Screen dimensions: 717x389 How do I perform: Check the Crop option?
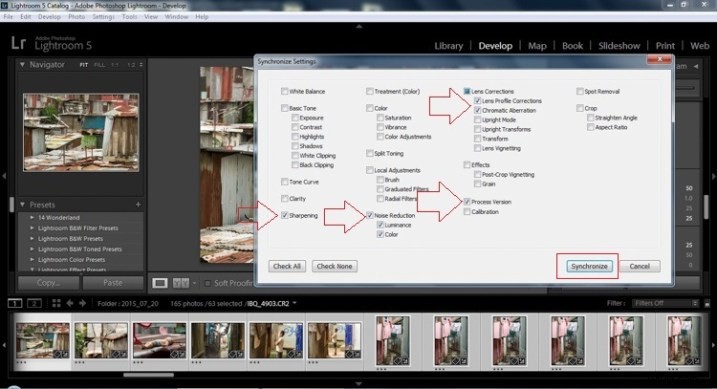tap(580, 108)
